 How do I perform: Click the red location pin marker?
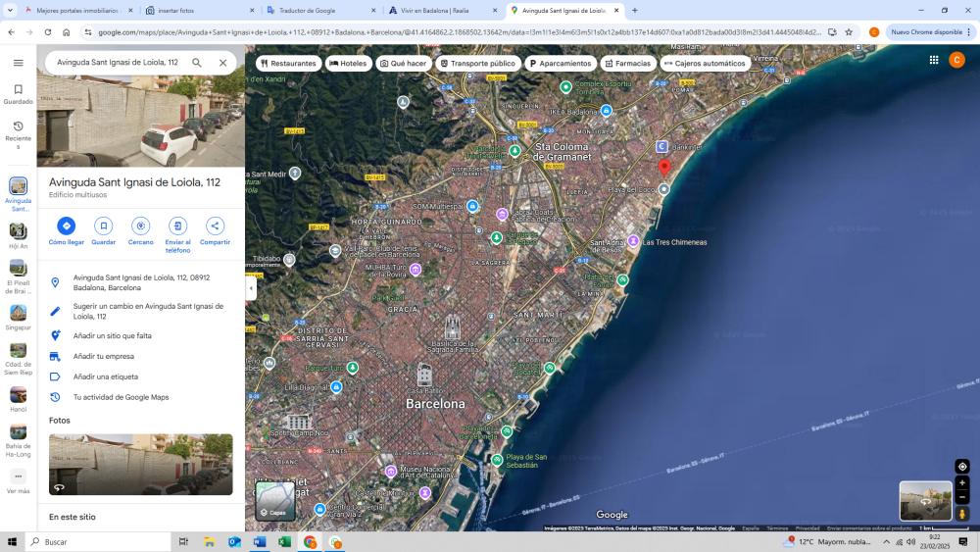pyautogui.click(x=664, y=167)
